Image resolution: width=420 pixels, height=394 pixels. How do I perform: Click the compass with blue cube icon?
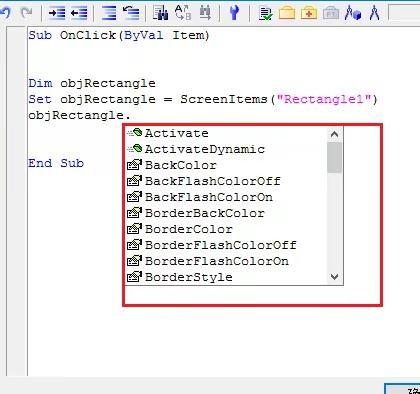click(353, 13)
